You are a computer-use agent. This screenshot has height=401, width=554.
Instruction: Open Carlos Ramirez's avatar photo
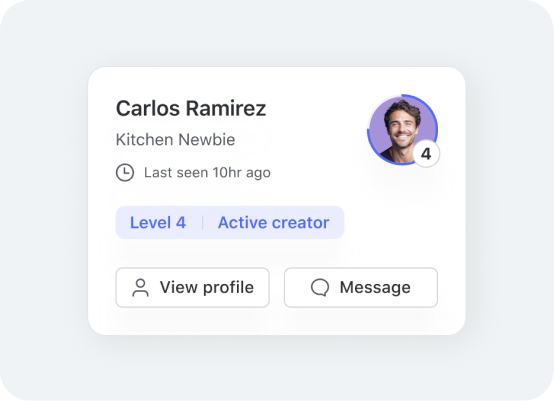402,130
